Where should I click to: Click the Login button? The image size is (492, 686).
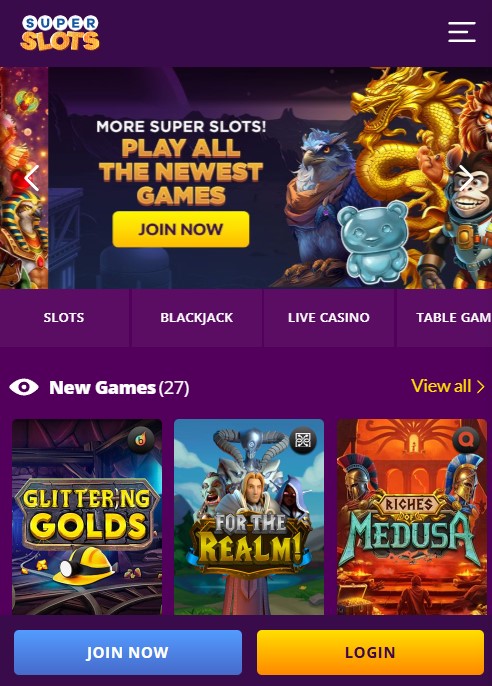click(370, 652)
